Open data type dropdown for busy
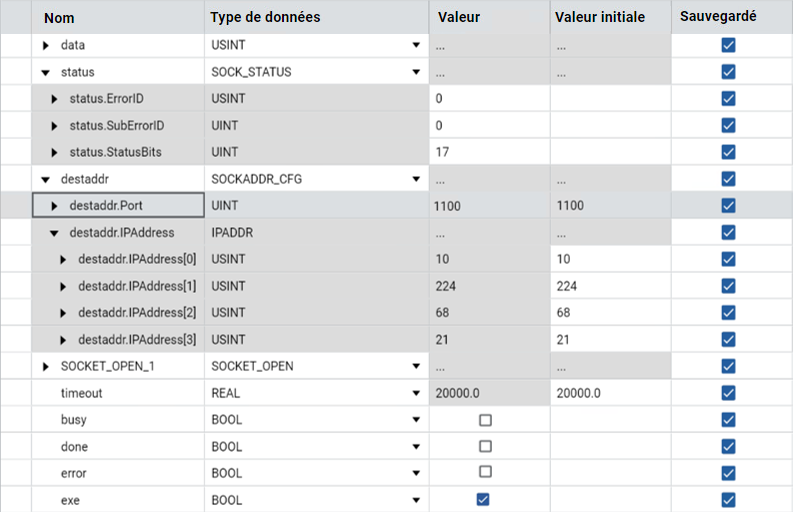Viewport: 793px width, 512px height. 416,420
